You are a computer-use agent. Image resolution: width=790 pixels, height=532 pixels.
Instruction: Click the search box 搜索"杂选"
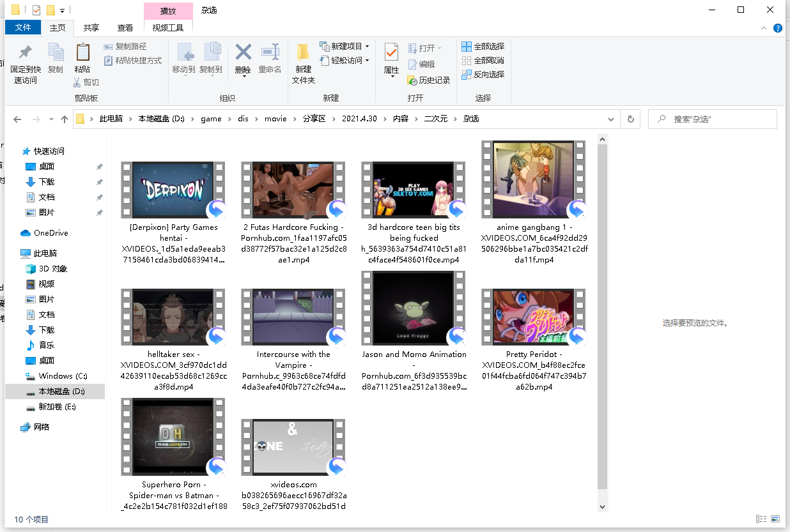(713, 119)
